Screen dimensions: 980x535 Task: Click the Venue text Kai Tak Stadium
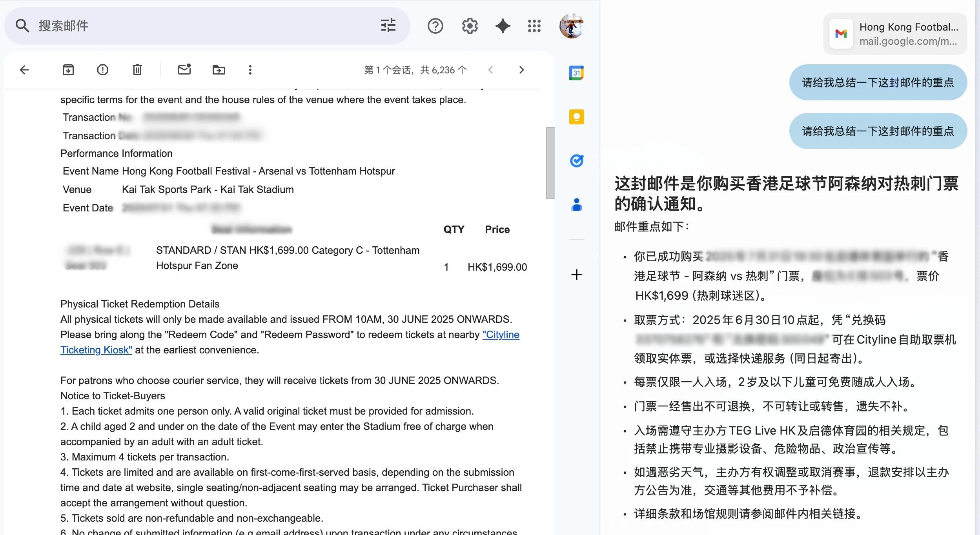(208, 189)
